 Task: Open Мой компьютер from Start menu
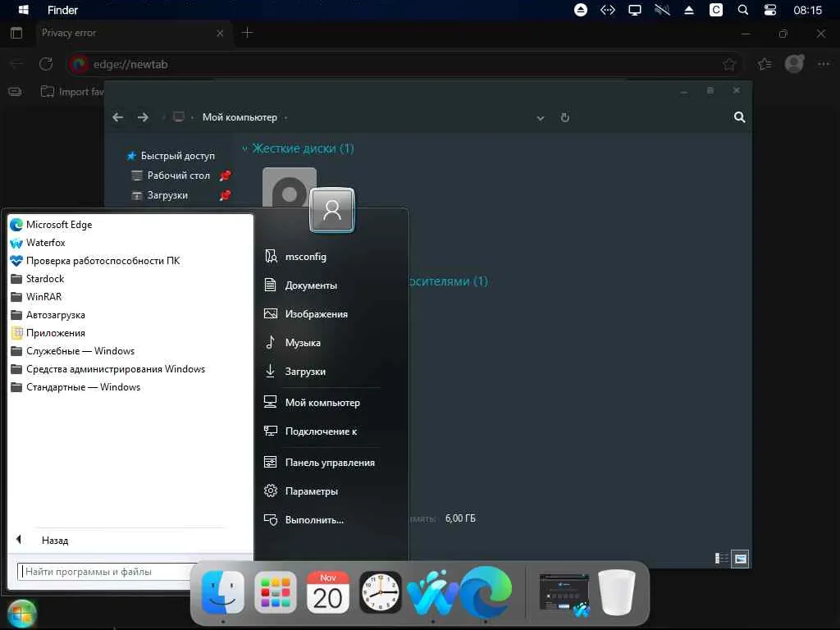click(x=322, y=402)
